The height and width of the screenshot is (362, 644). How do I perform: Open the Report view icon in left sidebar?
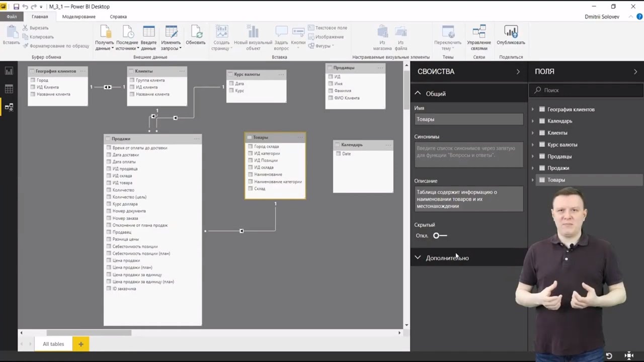pyautogui.click(x=9, y=71)
